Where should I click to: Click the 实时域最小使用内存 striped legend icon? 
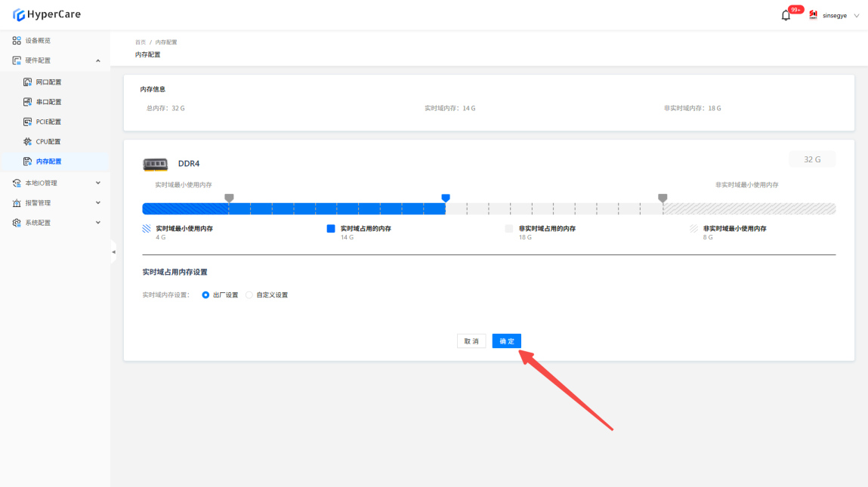[146, 229]
